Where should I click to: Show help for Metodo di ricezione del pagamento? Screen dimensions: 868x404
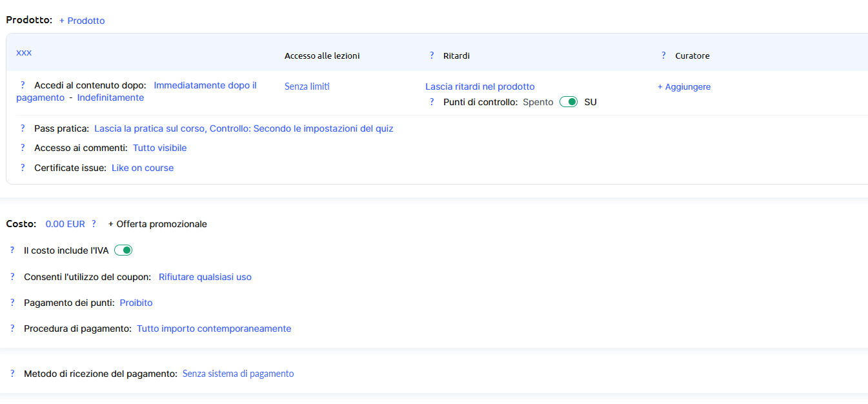pyautogui.click(x=12, y=374)
